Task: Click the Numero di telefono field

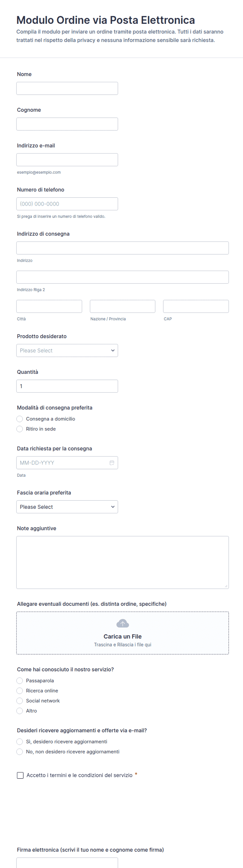Action: (x=67, y=204)
